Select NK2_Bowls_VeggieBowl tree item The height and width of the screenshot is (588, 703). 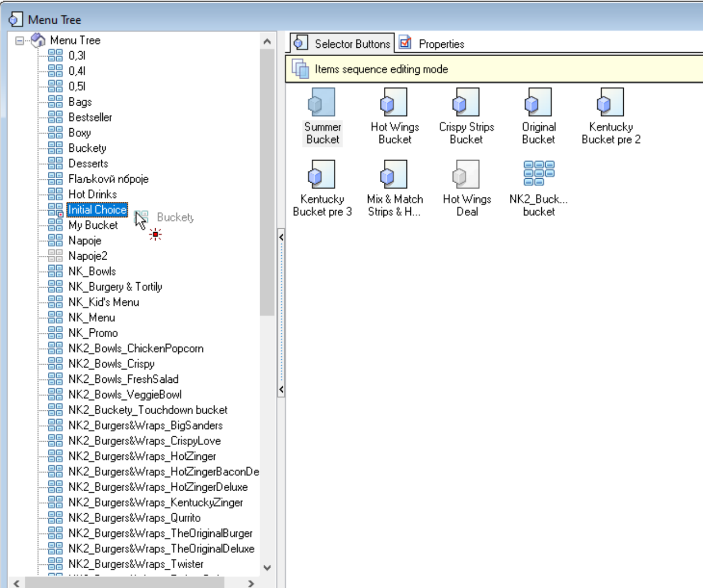[125, 394]
